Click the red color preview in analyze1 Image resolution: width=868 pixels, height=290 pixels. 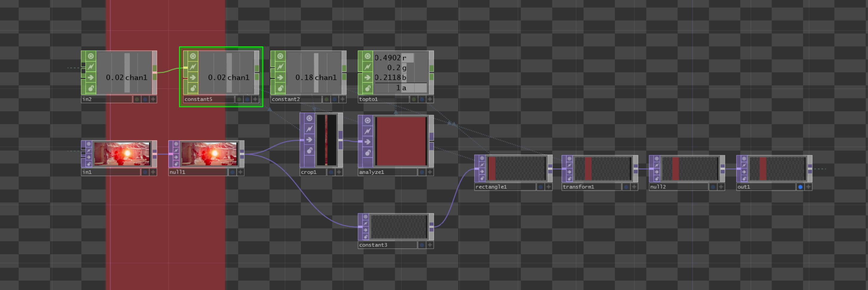click(x=401, y=141)
